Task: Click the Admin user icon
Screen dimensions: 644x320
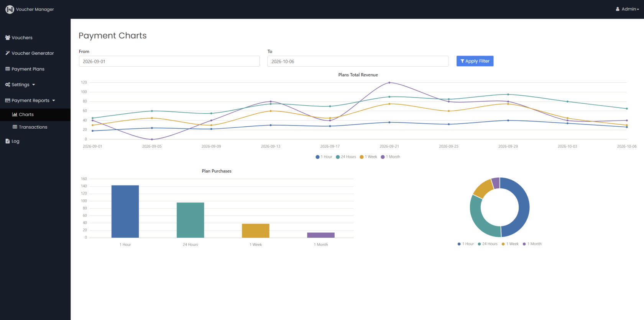Action: click(618, 9)
